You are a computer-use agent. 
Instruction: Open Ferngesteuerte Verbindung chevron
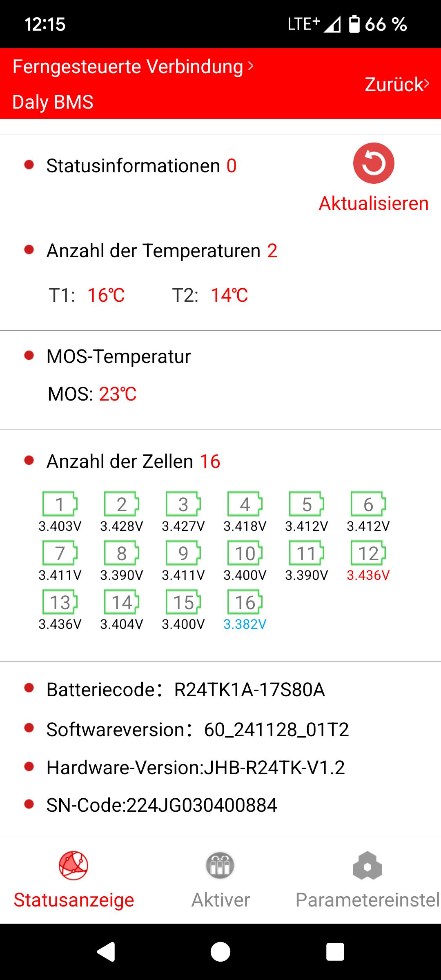[251, 66]
